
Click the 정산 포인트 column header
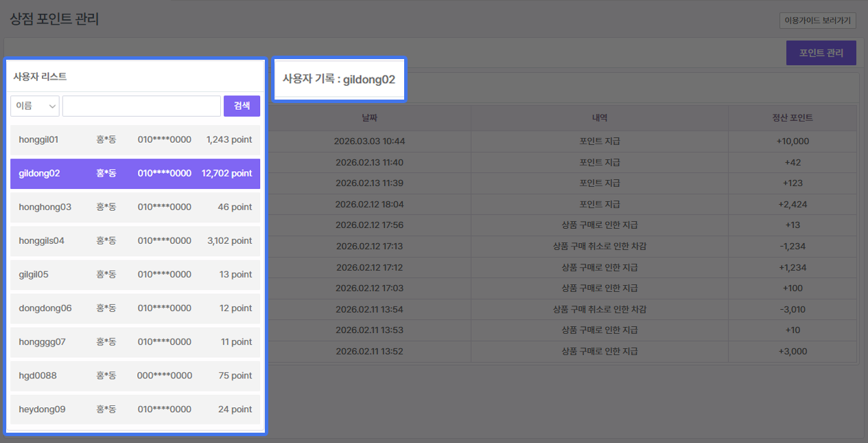click(x=793, y=118)
